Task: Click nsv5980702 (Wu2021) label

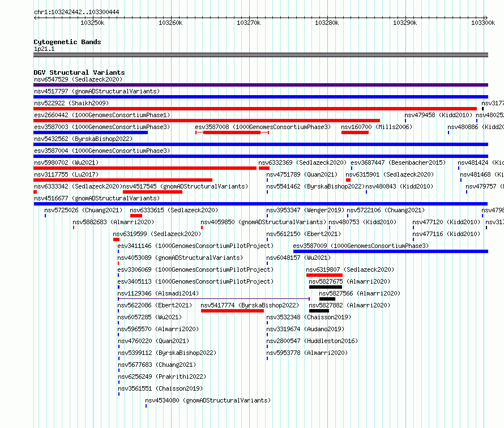Action: pos(66,162)
